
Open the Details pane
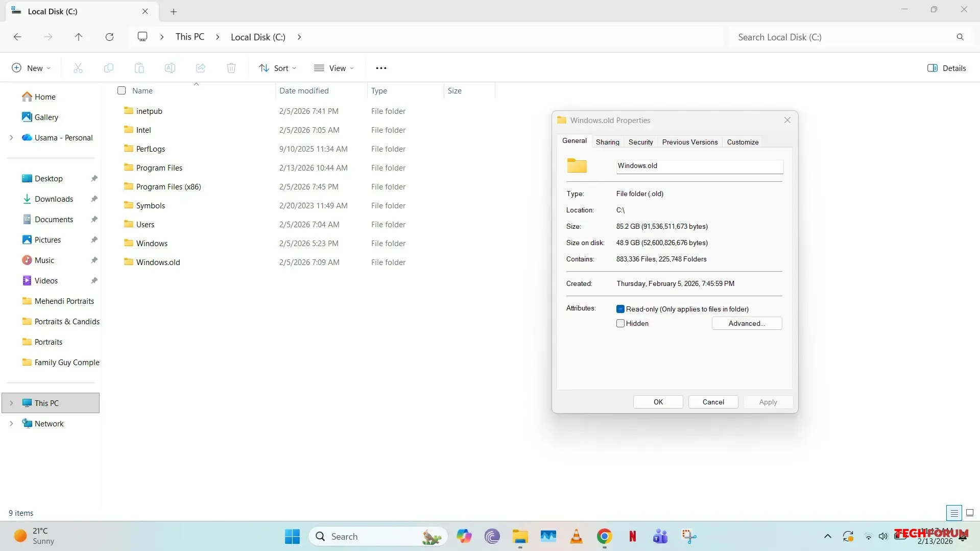[946, 68]
